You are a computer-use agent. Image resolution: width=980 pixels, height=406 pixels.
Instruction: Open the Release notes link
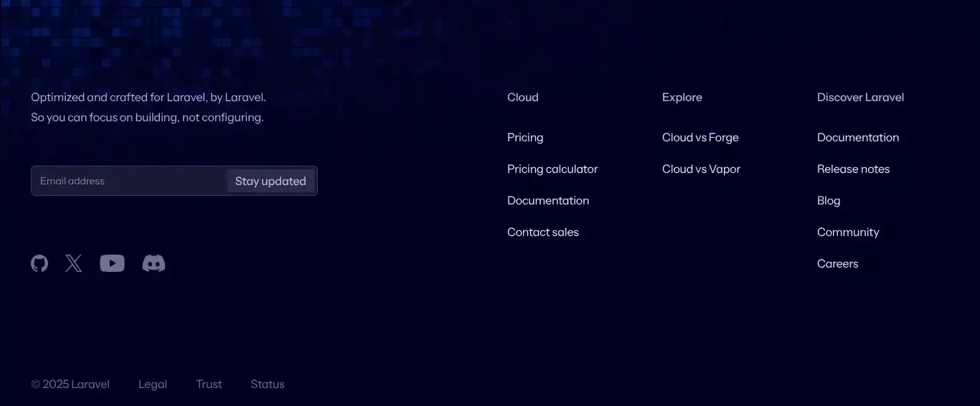[x=853, y=169]
